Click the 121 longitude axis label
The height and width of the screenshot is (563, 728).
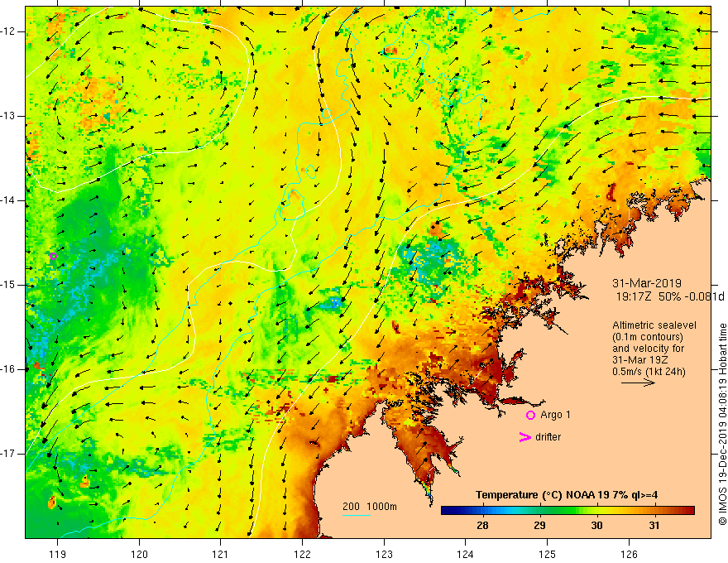(x=221, y=554)
